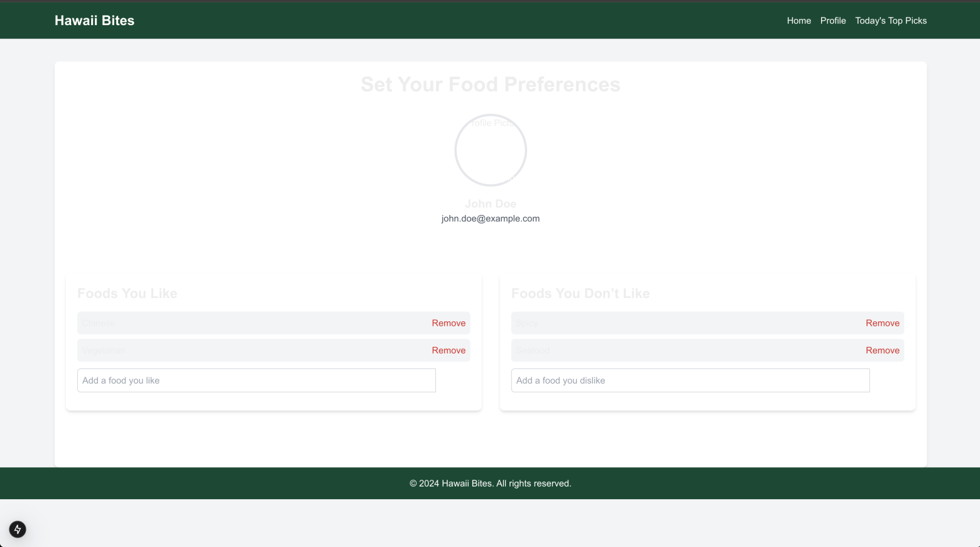This screenshot has height=547, width=980.
Task: Click the 'Set Your Food Preferences' heading
Action: (x=491, y=84)
